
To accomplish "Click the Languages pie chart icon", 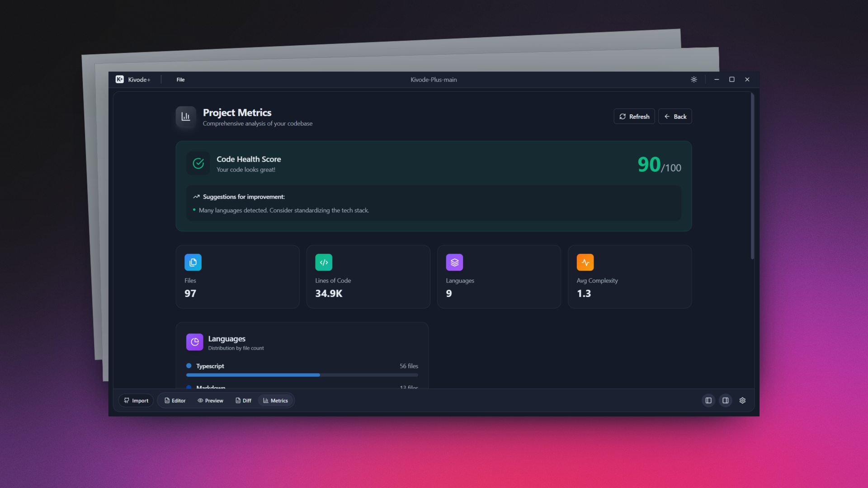I will point(194,342).
